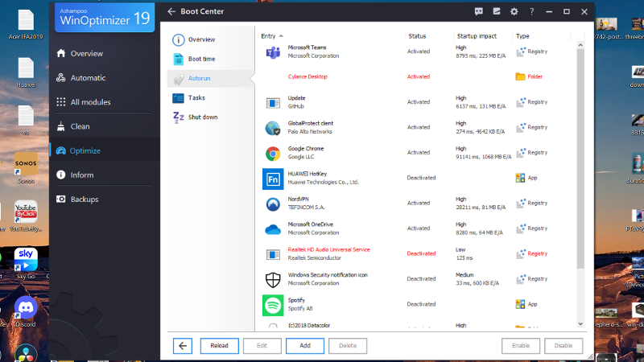Image resolution: width=644 pixels, height=362 pixels.
Task: Open All modules in main sidebar
Action: pyautogui.click(x=90, y=102)
